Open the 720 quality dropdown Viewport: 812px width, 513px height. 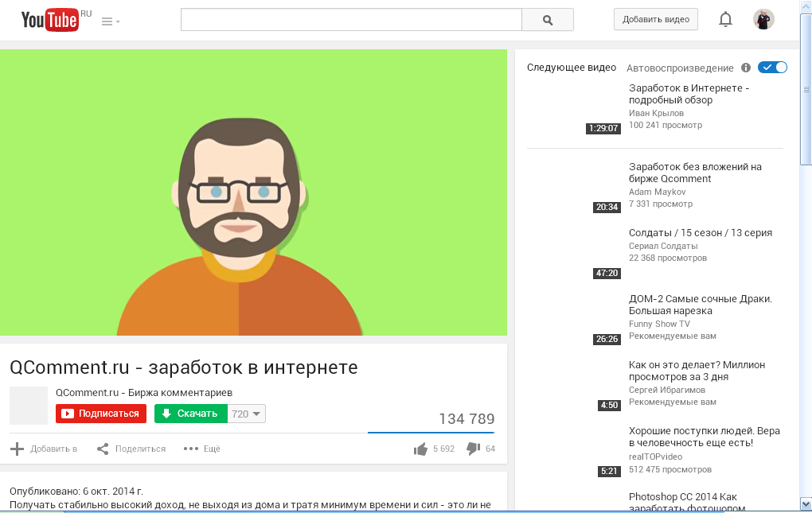[247, 414]
